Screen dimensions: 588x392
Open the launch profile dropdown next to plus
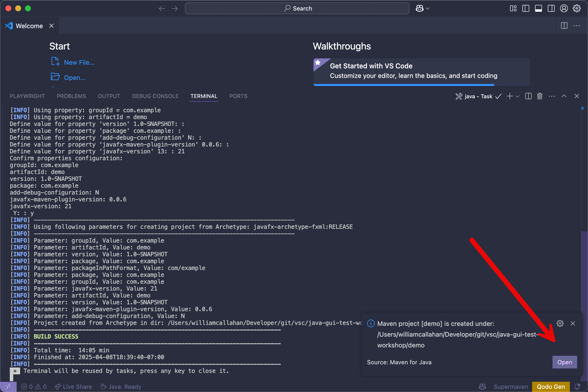click(517, 96)
